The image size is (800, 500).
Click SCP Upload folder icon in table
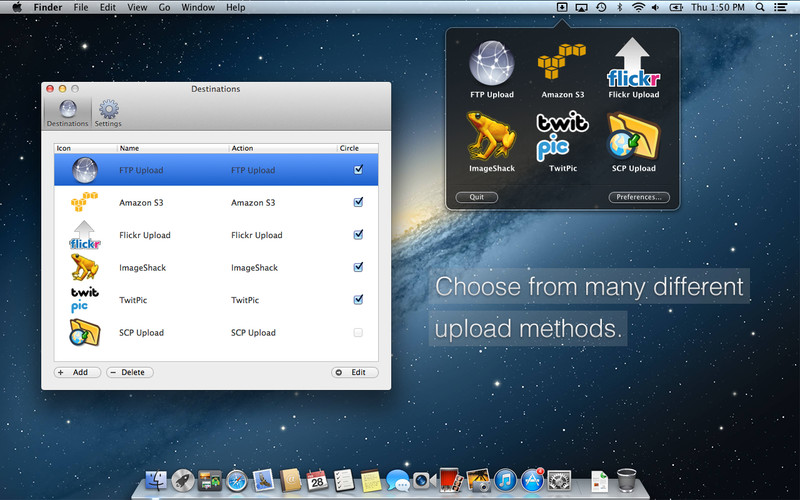pyautogui.click(x=84, y=332)
